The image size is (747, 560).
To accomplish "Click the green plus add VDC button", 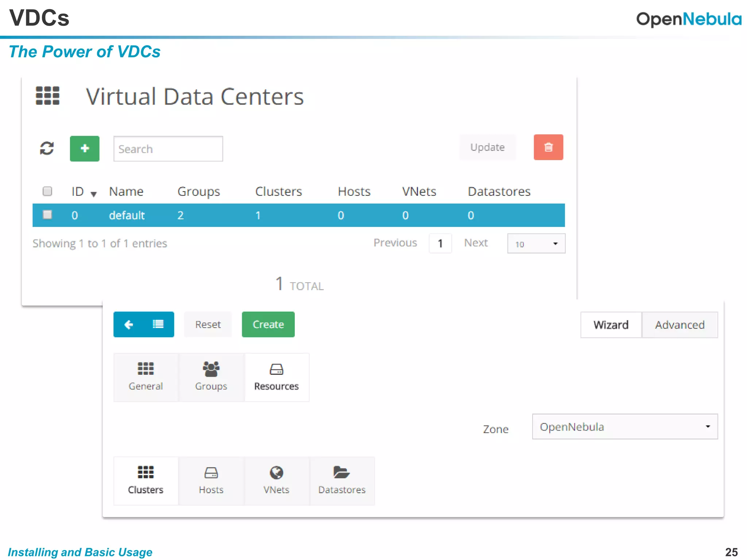I will point(85,149).
